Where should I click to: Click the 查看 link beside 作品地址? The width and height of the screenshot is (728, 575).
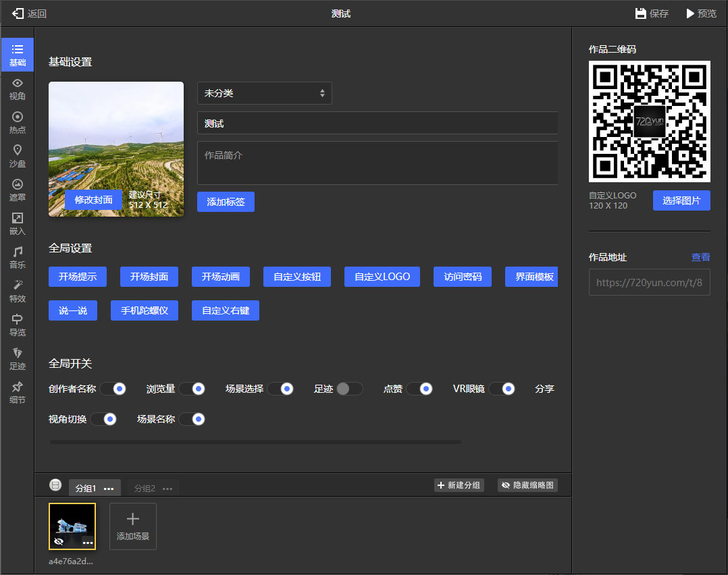[x=700, y=257]
